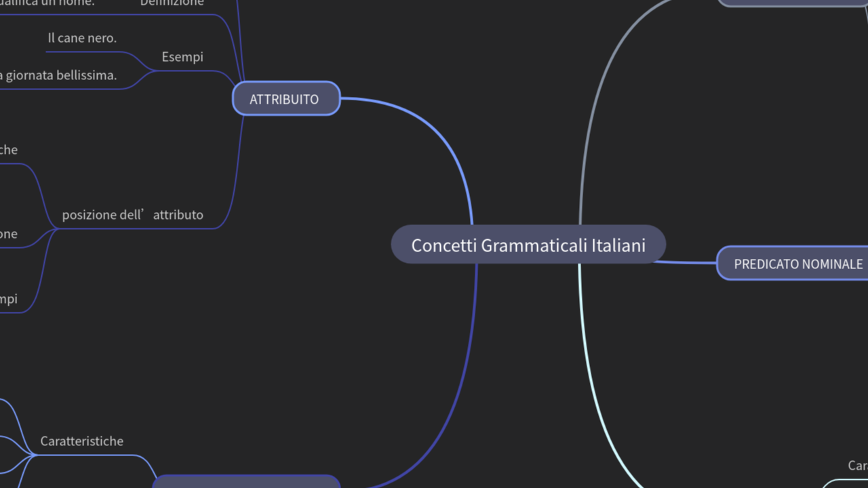Toggle the qualifica un nome definition text
This screenshot has width=868, height=488.
point(47,3)
